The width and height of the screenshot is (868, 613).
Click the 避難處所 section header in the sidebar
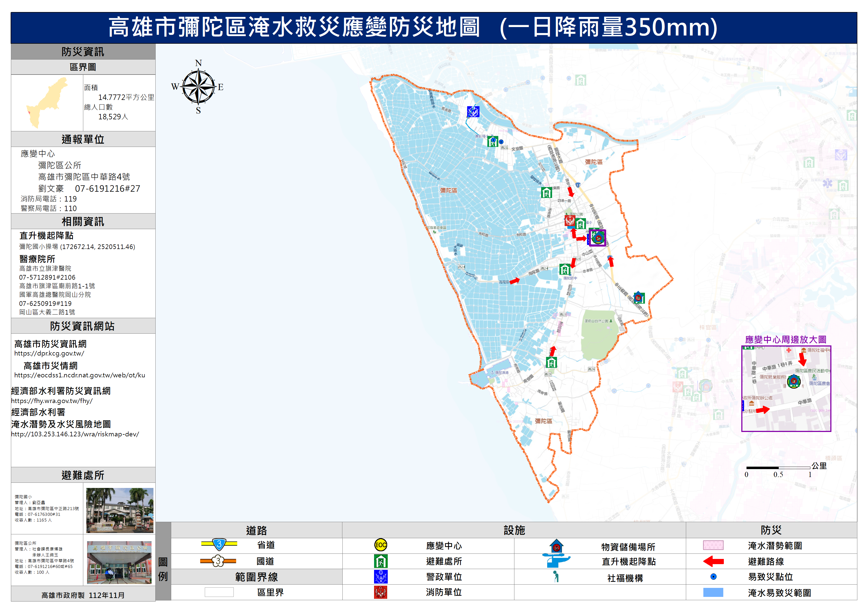(x=83, y=475)
